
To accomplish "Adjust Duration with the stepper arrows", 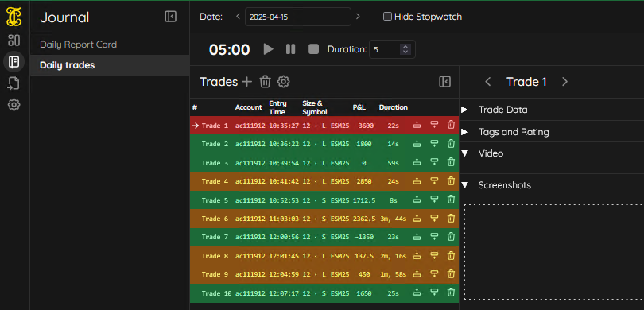I will pos(405,50).
